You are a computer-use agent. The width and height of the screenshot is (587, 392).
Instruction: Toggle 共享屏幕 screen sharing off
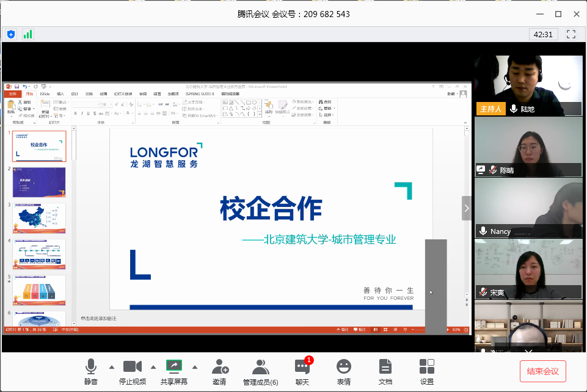(173, 366)
